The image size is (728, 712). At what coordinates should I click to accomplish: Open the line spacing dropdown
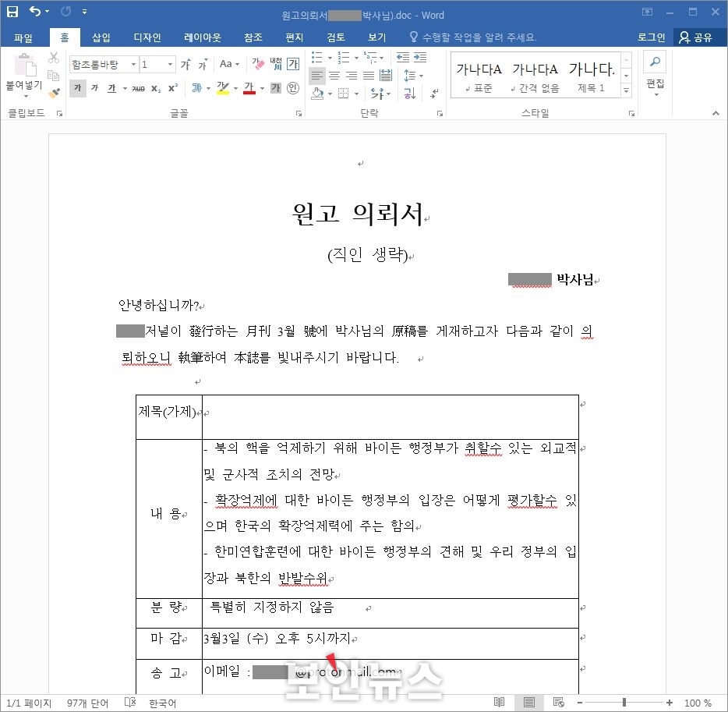coord(413,75)
